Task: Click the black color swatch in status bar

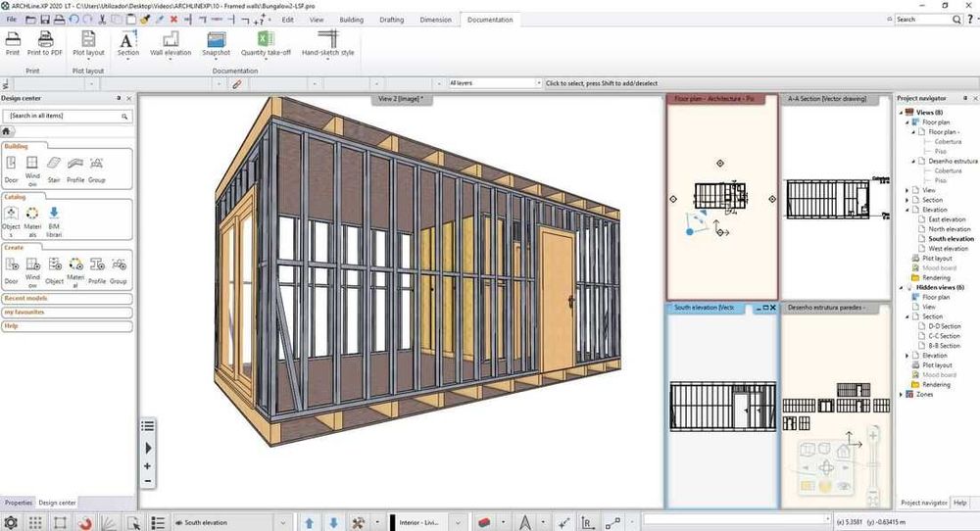Action: 392,522
